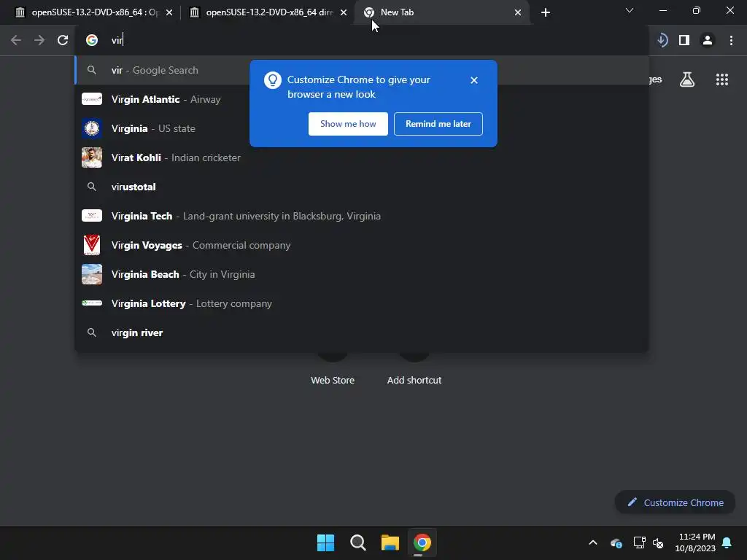
Task: Click the Virginia state seal thumbnail
Action: pyautogui.click(x=92, y=128)
